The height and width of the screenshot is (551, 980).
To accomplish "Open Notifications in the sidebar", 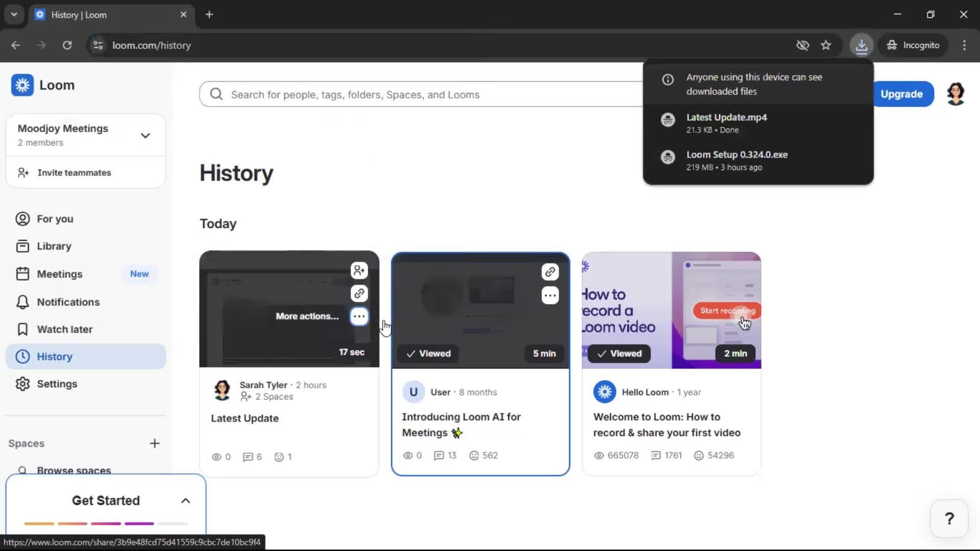I will (68, 302).
